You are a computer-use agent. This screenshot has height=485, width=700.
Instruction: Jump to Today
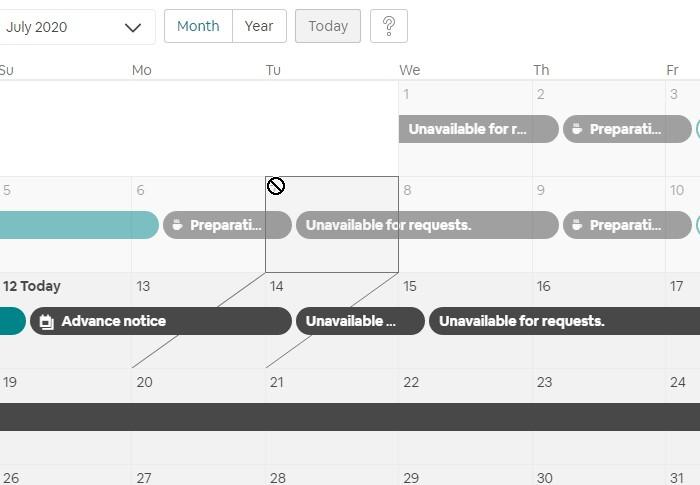(x=328, y=27)
